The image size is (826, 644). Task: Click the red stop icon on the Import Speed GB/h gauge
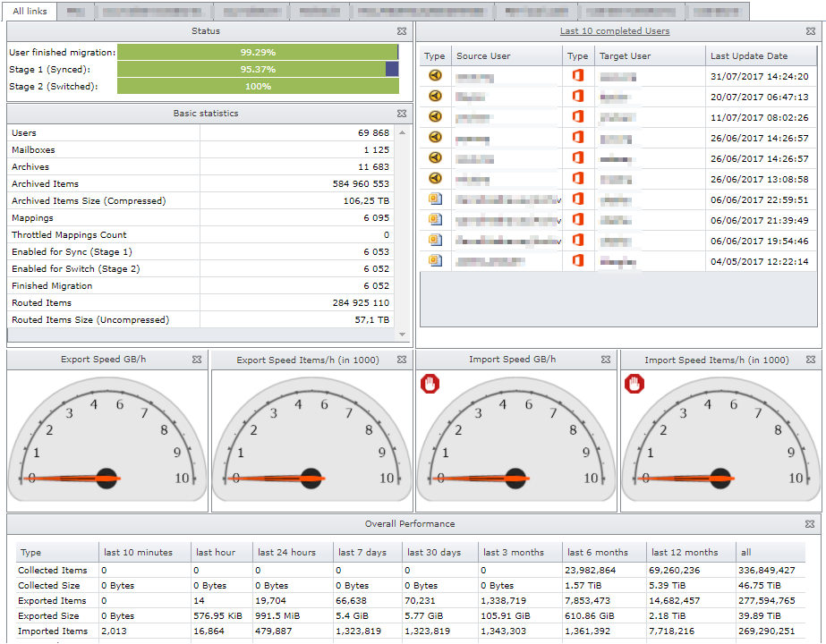(430, 383)
